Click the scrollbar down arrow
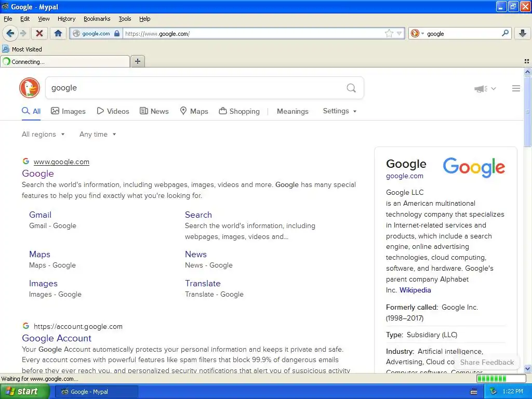The image size is (532, 399). [527, 368]
